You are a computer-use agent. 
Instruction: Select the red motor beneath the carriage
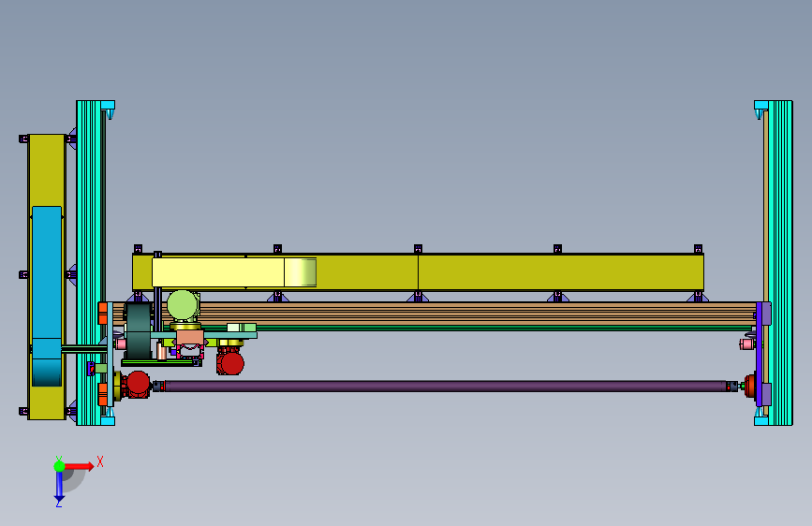pyautogui.click(x=230, y=362)
